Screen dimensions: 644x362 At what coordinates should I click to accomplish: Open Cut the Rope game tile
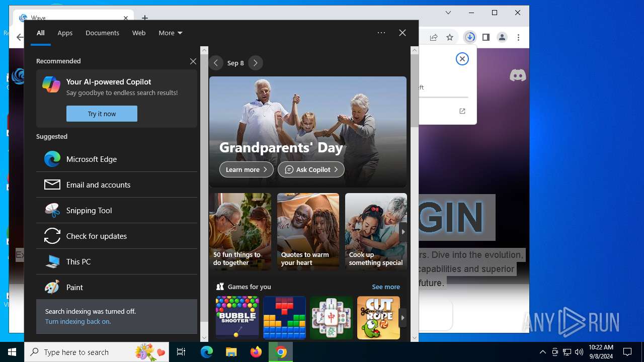click(x=378, y=317)
